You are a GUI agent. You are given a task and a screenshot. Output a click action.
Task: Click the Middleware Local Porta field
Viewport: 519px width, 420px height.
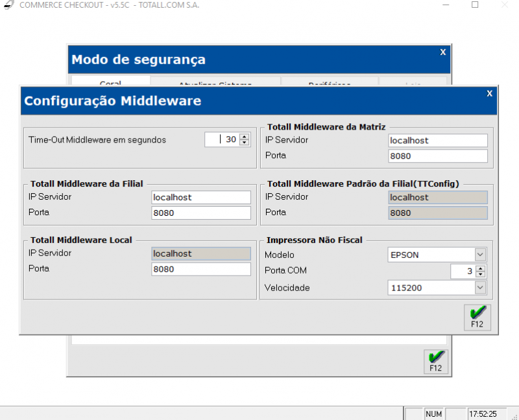tap(200, 269)
